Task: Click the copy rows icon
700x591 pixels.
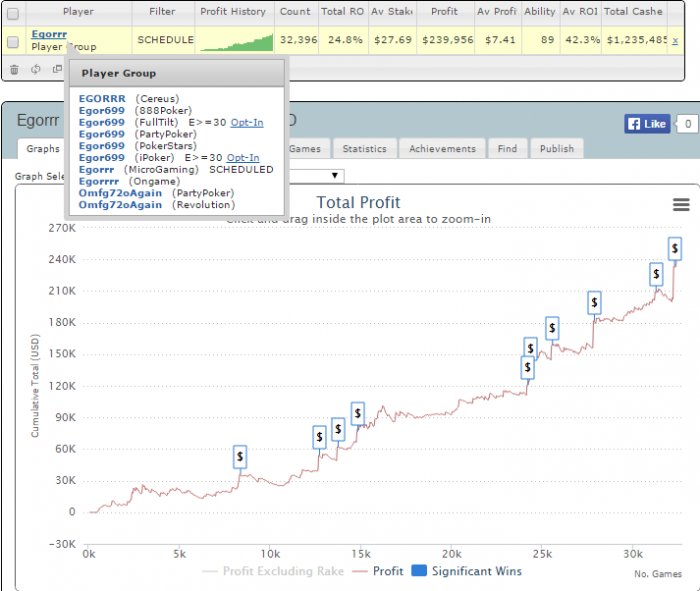Action: 57,69
